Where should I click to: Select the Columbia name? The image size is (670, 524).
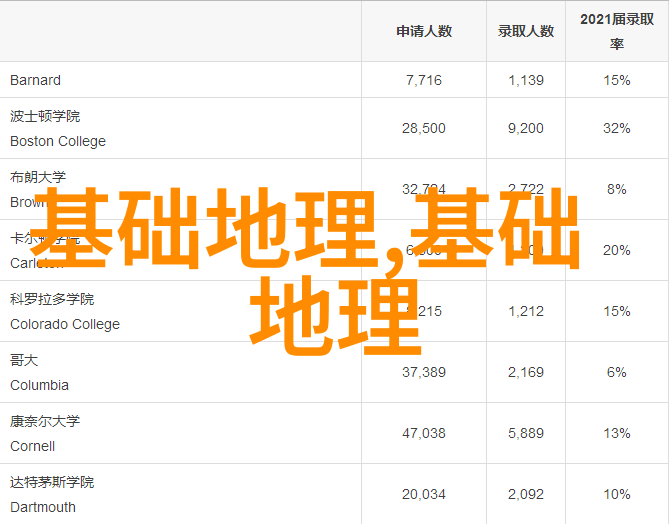(39, 385)
